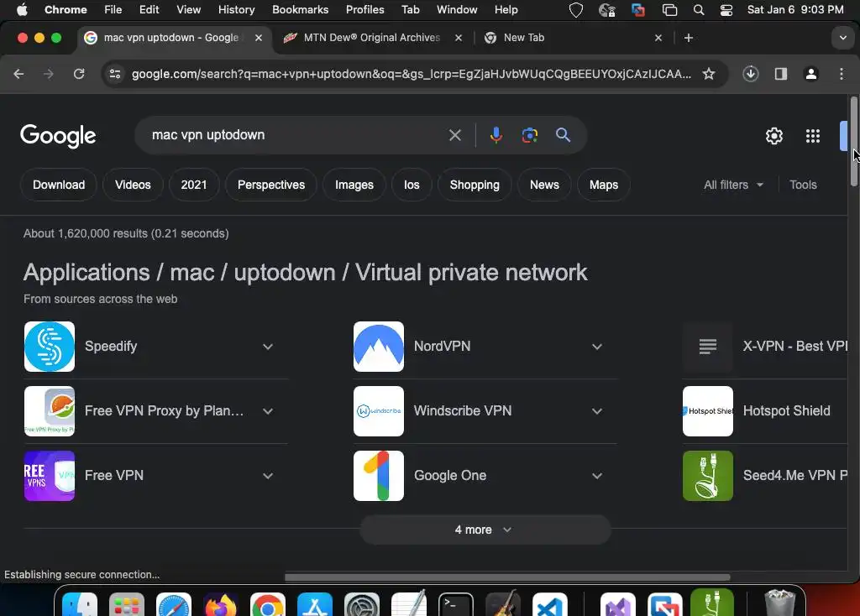Open the Profiles menu
The height and width of the screenshot is (616, 860).
point(364,10)
